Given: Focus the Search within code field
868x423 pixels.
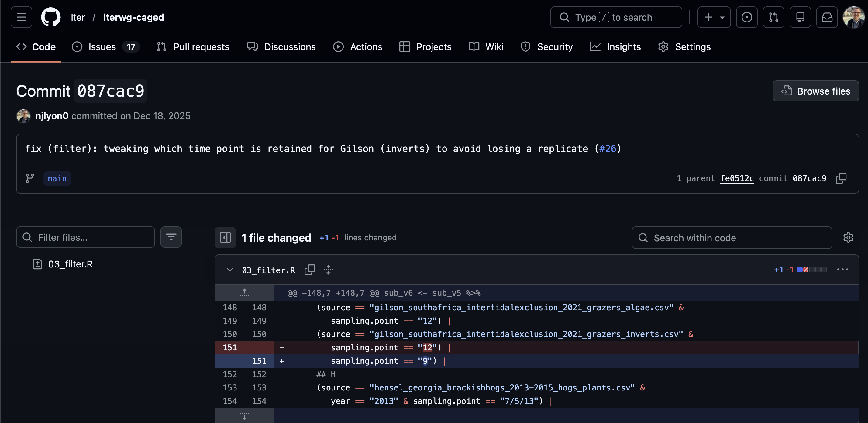Looking at the screenshot, I should tap(732, 238).
